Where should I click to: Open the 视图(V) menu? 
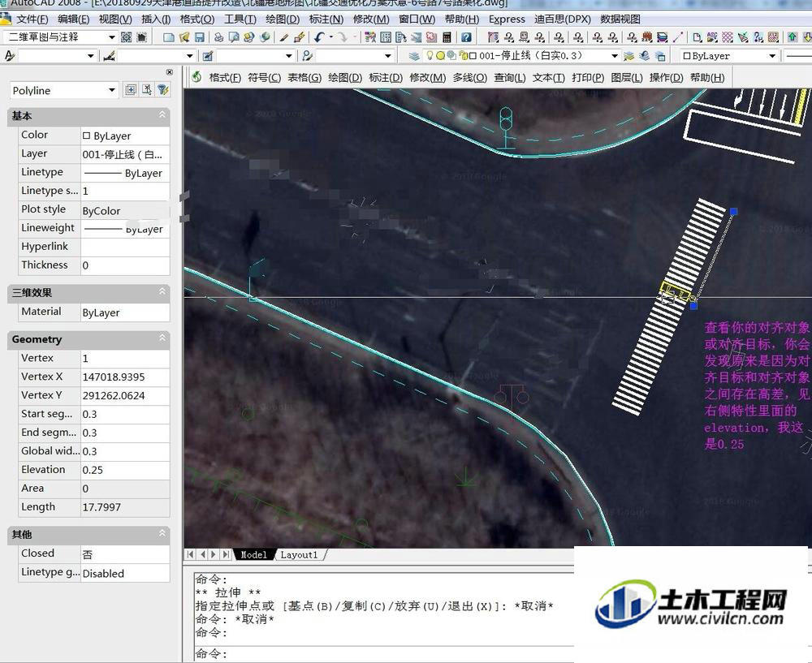[x=115, y=19]
